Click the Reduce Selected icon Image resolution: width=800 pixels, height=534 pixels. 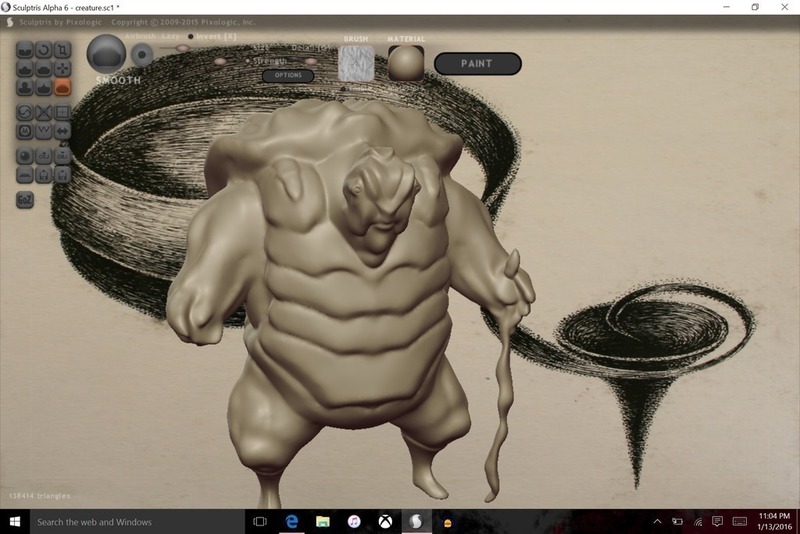(44, 112)
